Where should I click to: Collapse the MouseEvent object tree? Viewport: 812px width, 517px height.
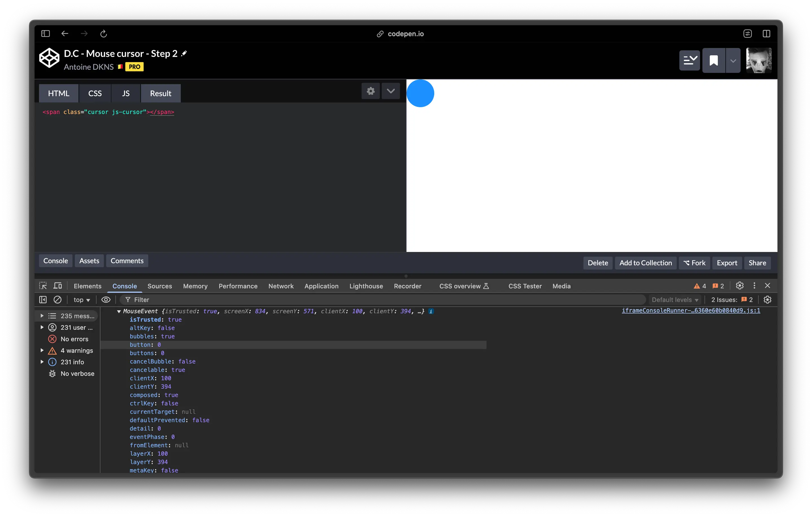point(119,312)
